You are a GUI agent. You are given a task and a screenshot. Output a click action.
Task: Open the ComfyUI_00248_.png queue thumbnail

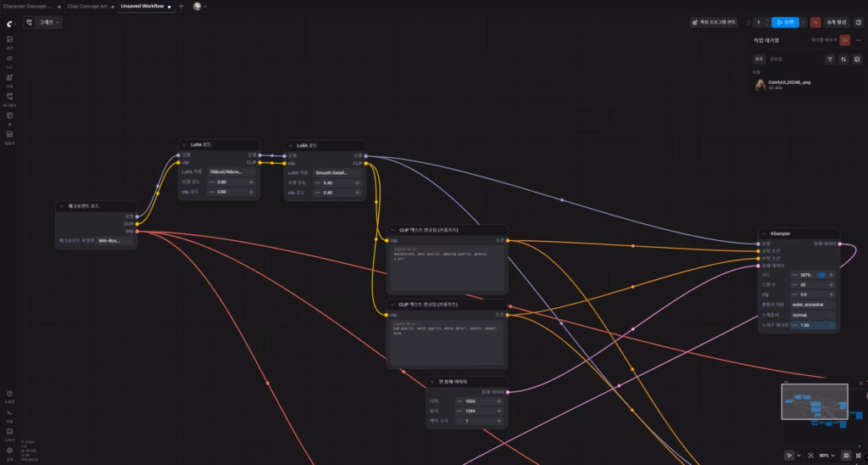click(760, 84)
